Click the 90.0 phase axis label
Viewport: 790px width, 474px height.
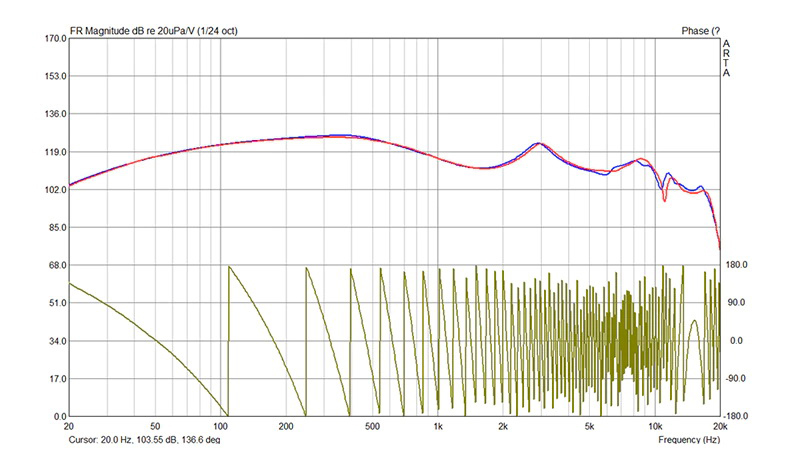pos(737,303)
